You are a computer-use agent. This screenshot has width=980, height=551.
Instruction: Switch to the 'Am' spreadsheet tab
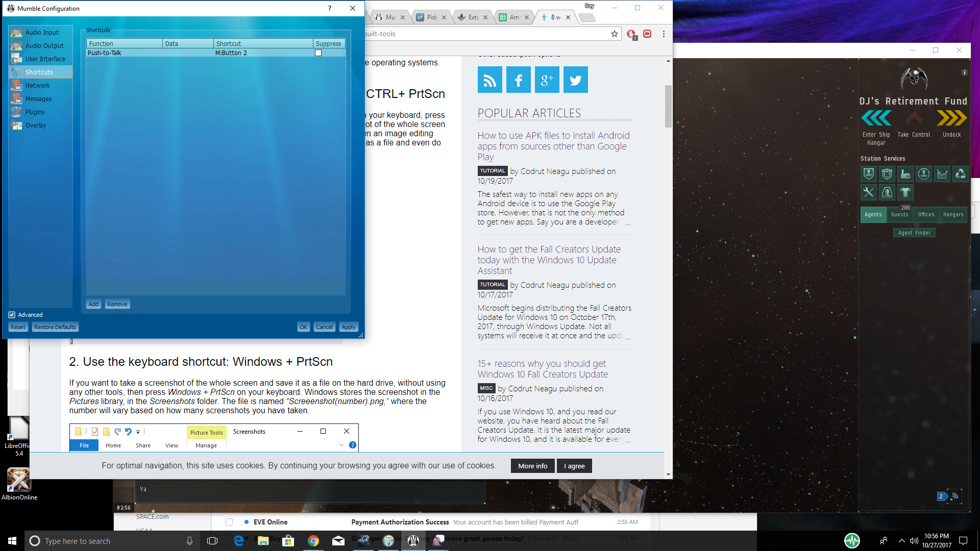(514, 17)
